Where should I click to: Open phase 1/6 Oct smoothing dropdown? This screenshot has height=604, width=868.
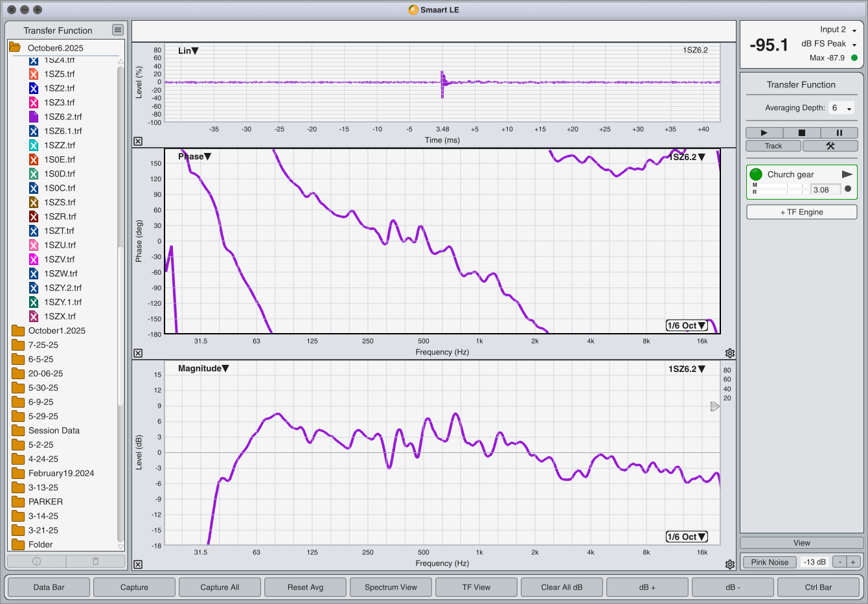point(687,325)
